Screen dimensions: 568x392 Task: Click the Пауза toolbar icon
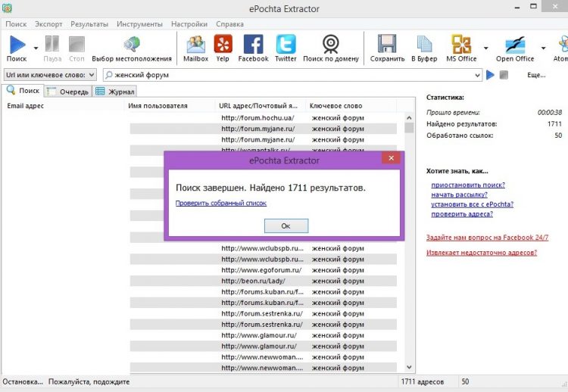click(52, 44)
